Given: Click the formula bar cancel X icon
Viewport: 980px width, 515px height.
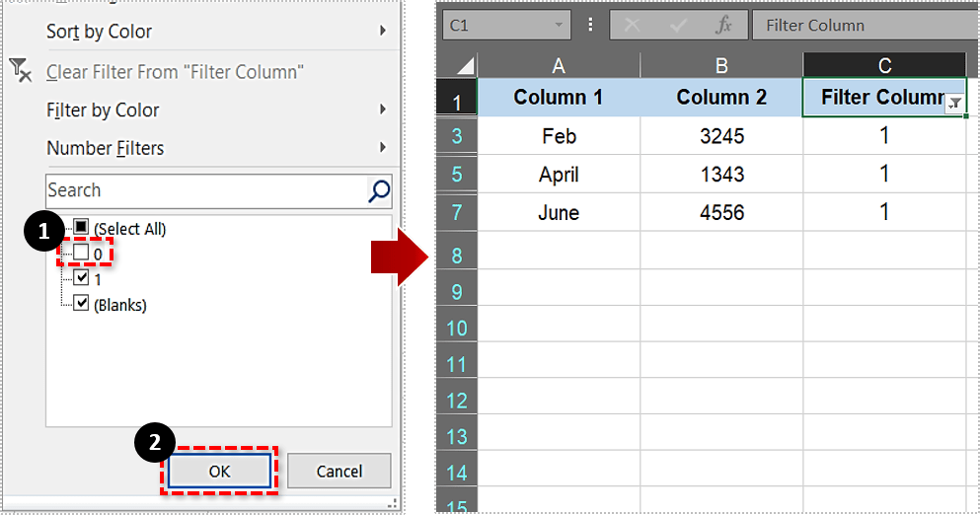Looking at the screenshot, I should 633,26.
